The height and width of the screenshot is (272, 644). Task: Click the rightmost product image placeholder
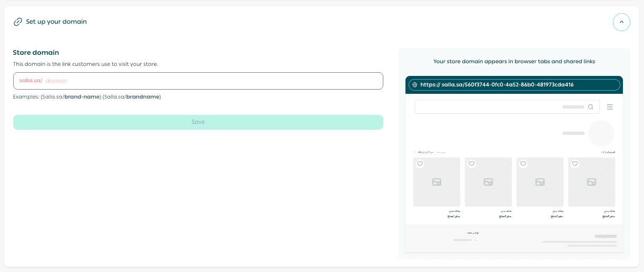click(591, 182)
